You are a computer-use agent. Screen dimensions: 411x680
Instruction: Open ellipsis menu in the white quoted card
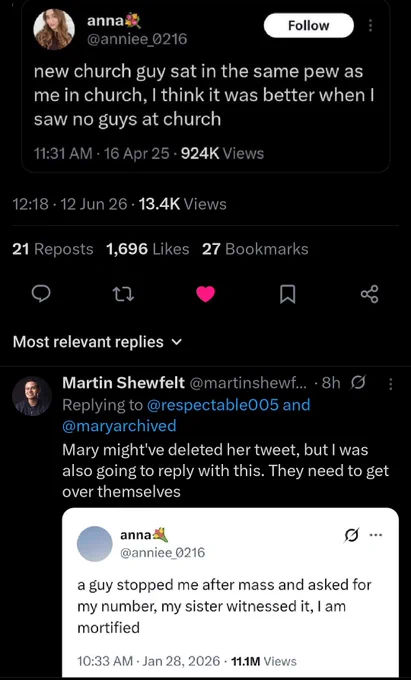pos(373,535)
